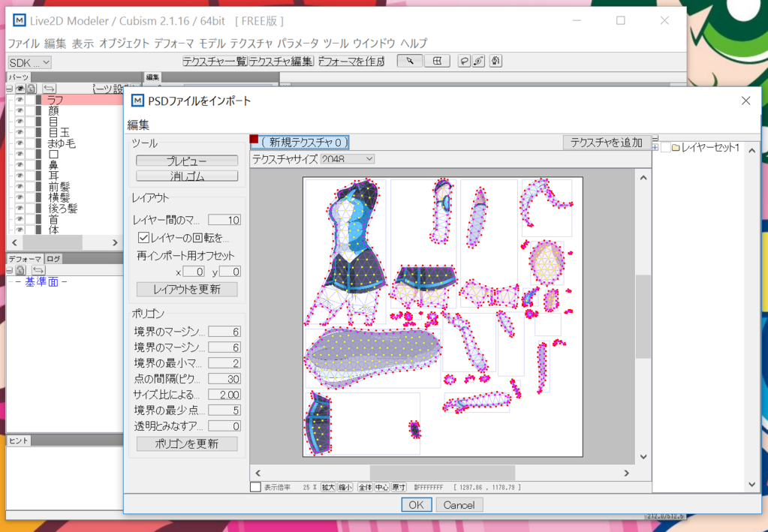
Task: Click the red texture color swatch
Action: 254,140
